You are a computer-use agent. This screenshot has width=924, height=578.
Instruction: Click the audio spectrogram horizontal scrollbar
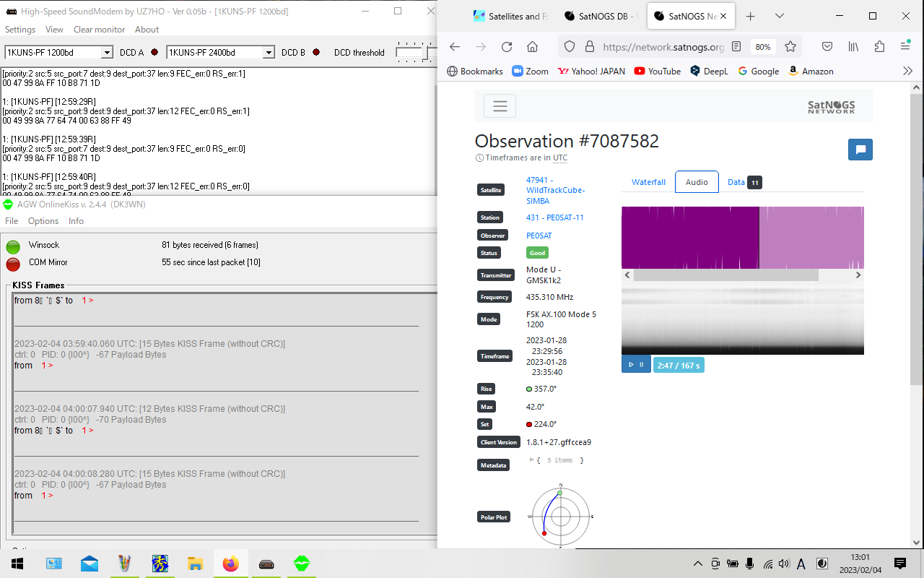(726, 275)
